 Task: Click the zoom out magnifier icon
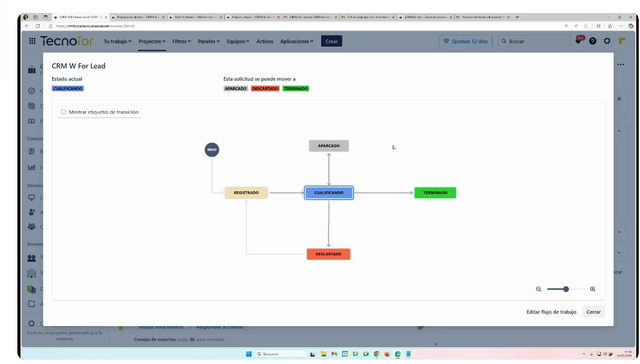coord(538,289)
